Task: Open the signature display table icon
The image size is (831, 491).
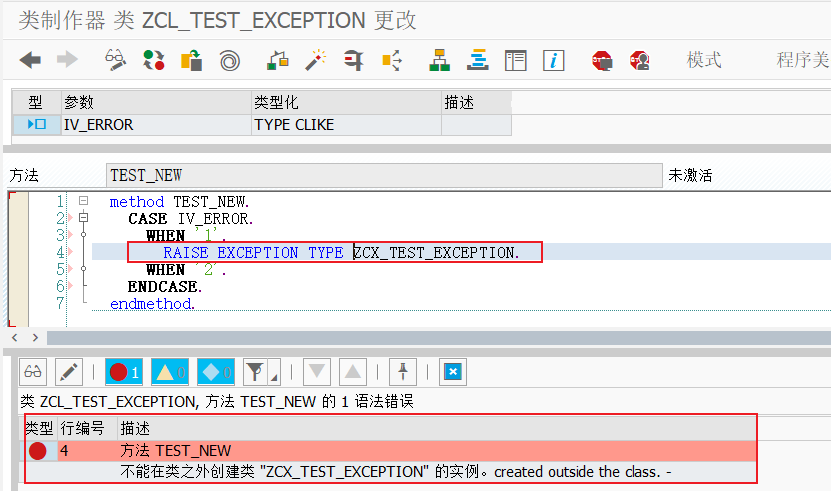Action: (516, 60)
